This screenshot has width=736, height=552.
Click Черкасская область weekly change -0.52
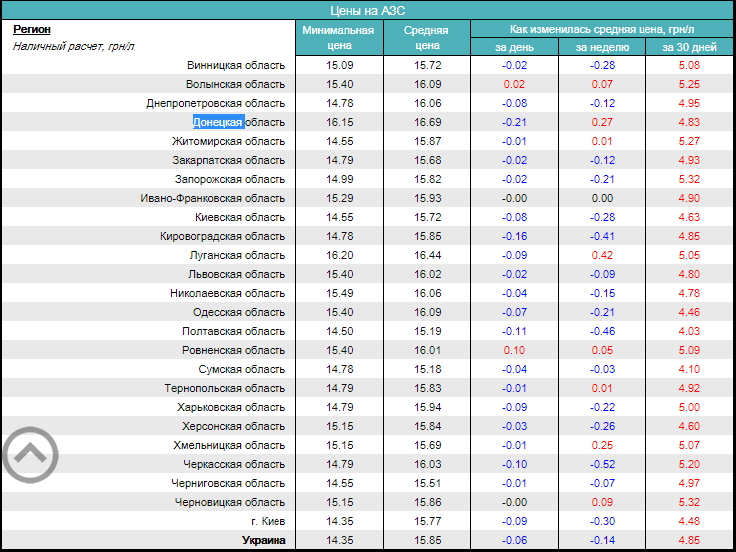pyautogui.click(x=602, y=464)
